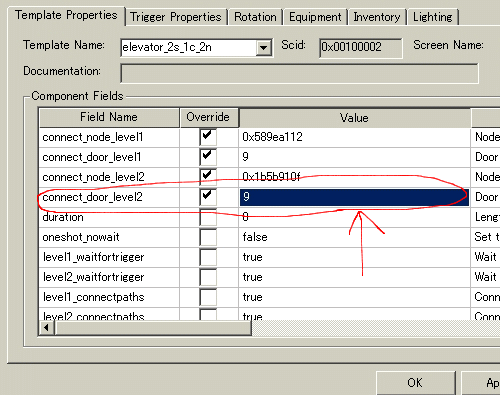This screenshot has height=395, width=500.
Task: Check override for level1_waitfortrigger
Action: pyautogui.click(x=208, y=257)
